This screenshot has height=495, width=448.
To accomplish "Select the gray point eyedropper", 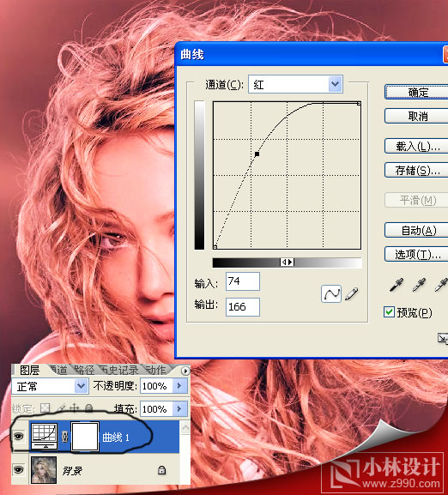I will coord(419,285).
